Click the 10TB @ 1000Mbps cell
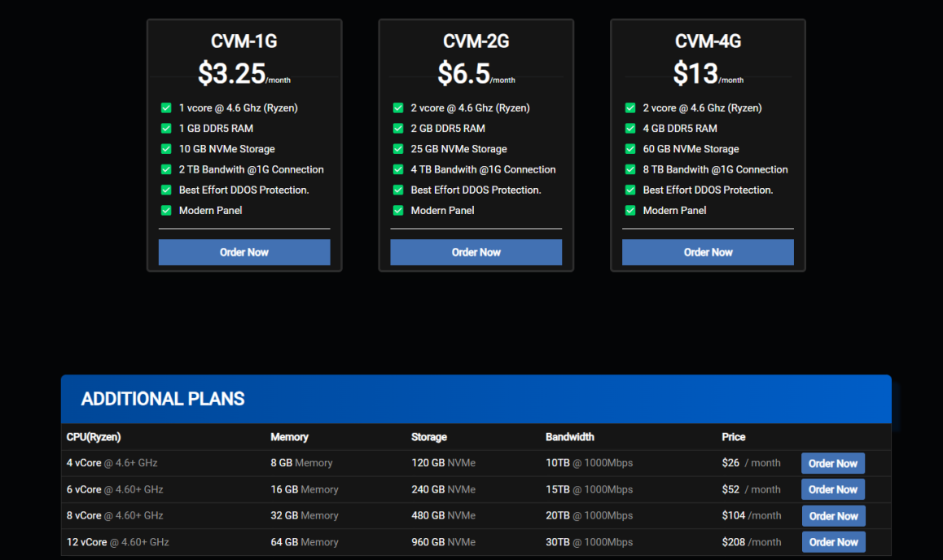This screenshot has width=943, height=560. click(x=590, y=462)
